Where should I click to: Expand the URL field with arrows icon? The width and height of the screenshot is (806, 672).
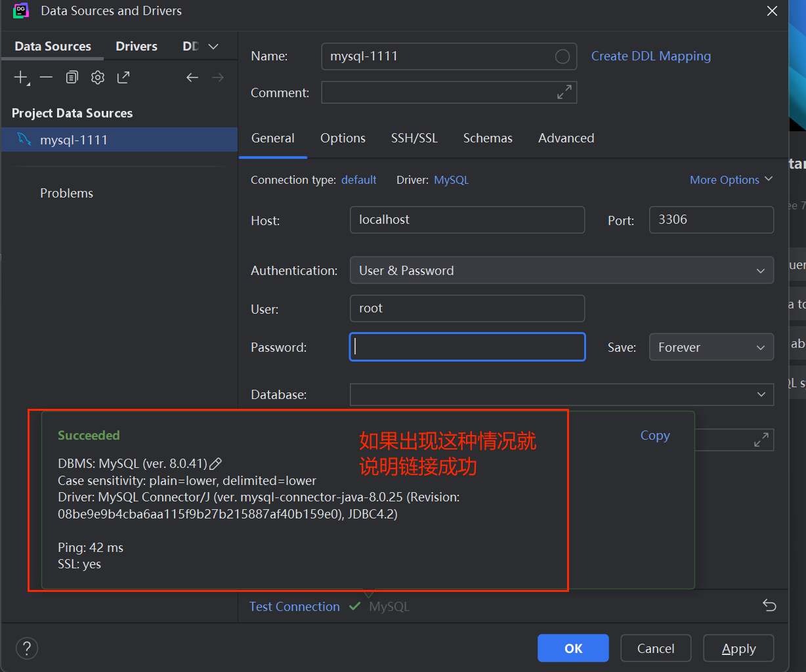[x=761, y=440]
